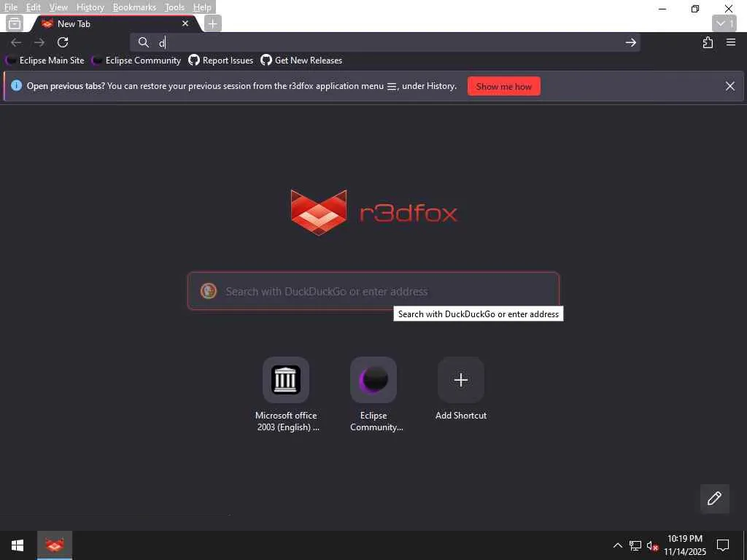Click the blue info icon in notification
The height and width of the screenshot is (560, 747).
click(x=16, y=86)
